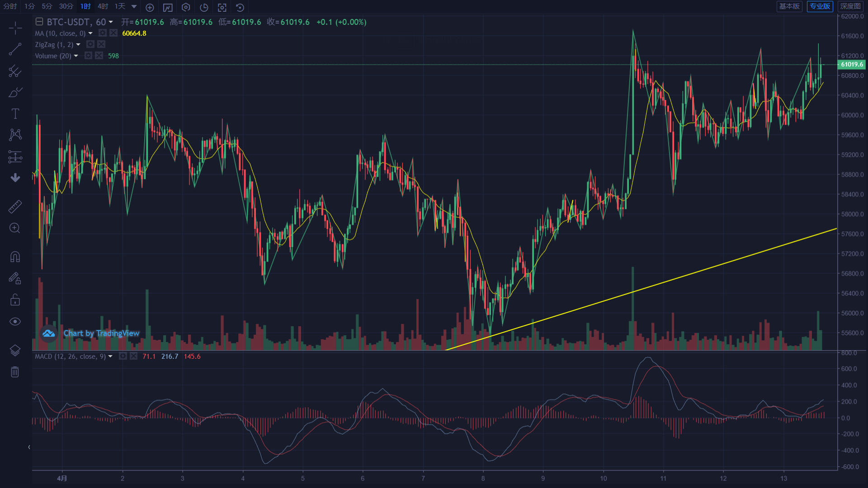The width and height of the screenshot is (868, 488).
Task: Click the MACD value 216.7
Action: (x=170, y=357)
